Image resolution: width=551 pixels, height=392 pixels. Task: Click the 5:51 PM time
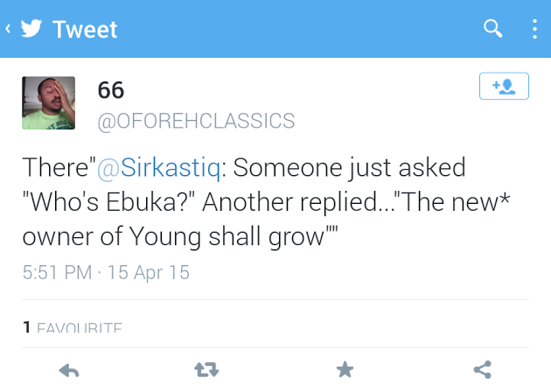pos(57,272)
